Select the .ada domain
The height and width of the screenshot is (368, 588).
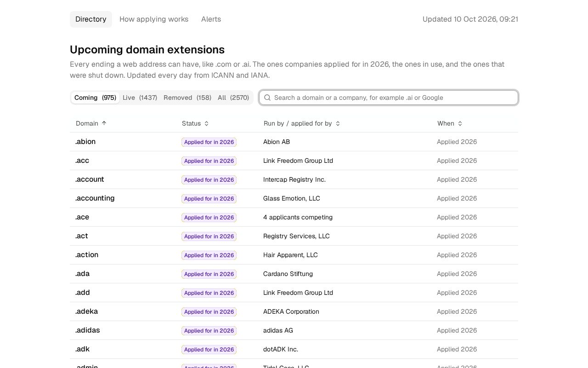pos(83,274)
